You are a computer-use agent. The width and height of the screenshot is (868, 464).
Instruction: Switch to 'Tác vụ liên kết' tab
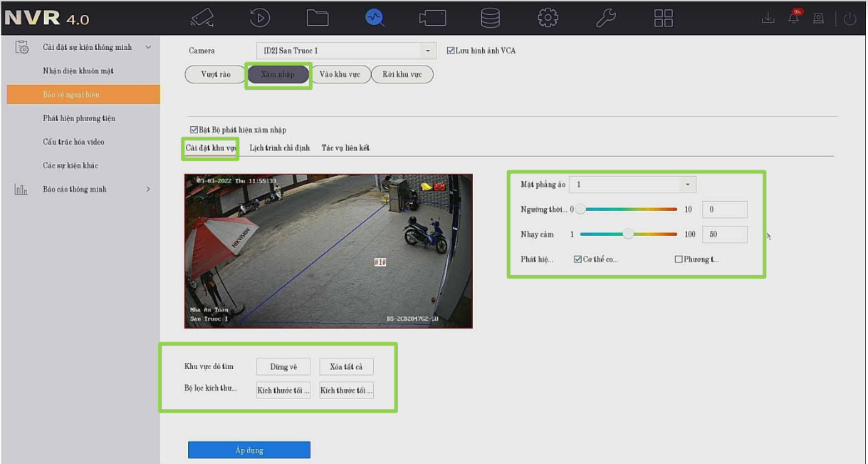click(345, 148)
